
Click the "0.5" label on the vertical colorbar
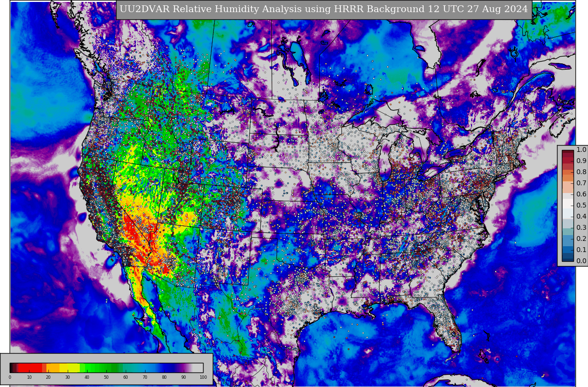[x=581, y=206]
